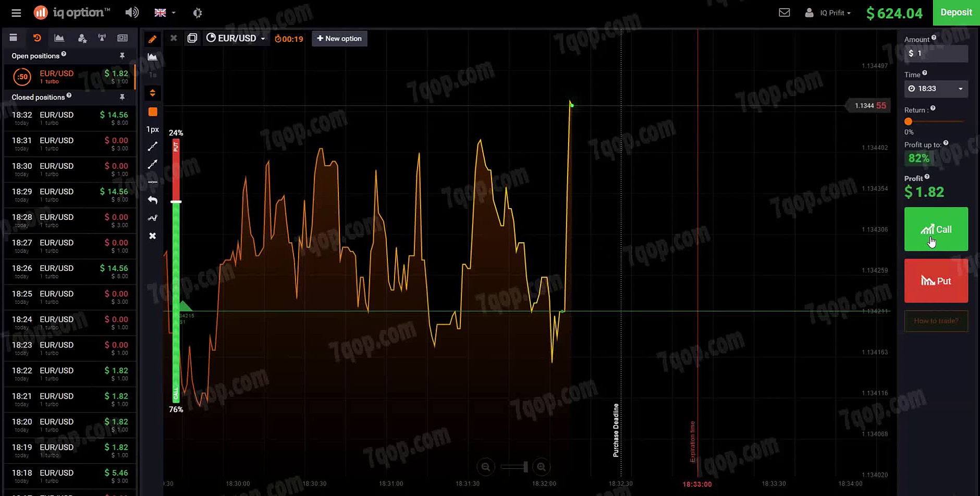This screenshot has width=980, height=496.
Task: Click the traders sentiment put/call bar
Action: [x=176, y=270]
